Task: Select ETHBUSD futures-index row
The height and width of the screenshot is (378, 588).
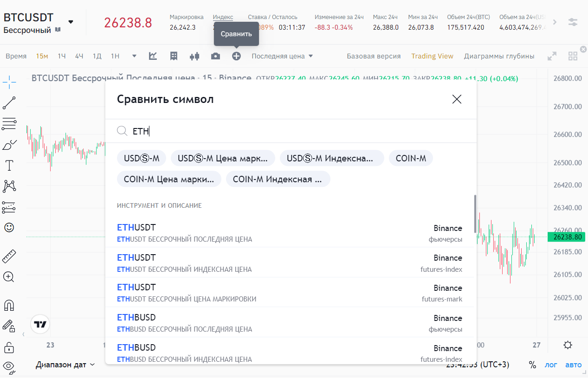Action: [x=290, y=352]
